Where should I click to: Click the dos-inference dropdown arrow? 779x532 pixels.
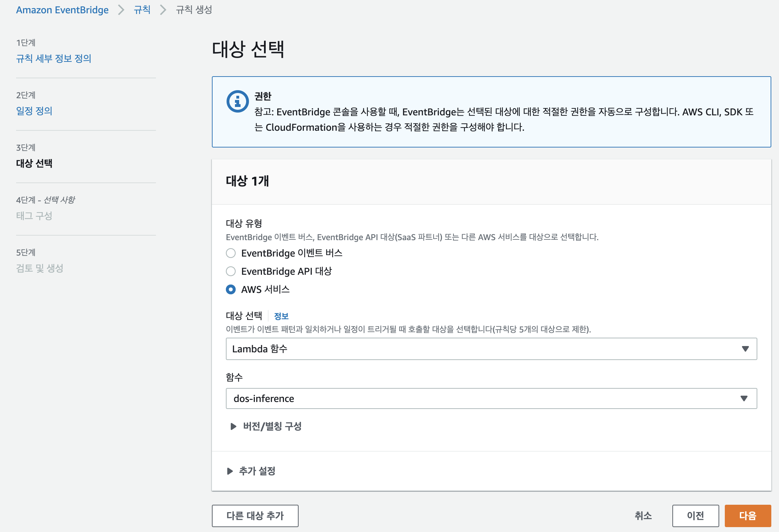pyautogui.click(x=744, y=398)
